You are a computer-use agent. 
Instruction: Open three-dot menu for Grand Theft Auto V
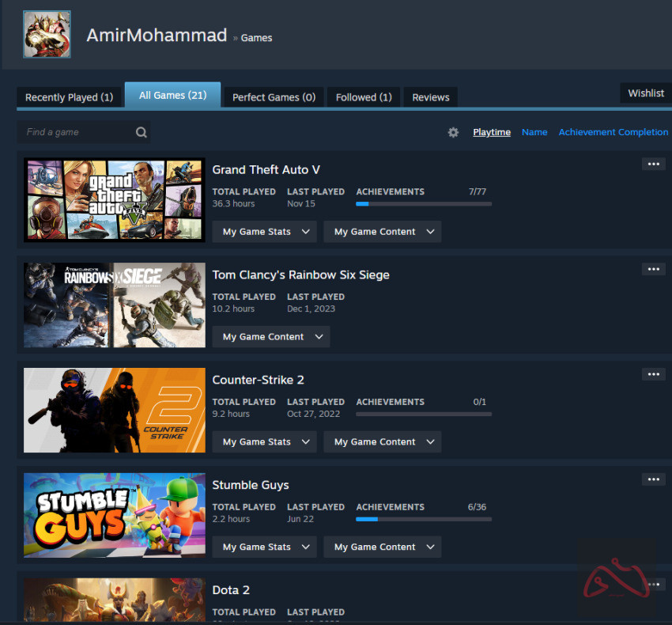(x=653, y=164)
